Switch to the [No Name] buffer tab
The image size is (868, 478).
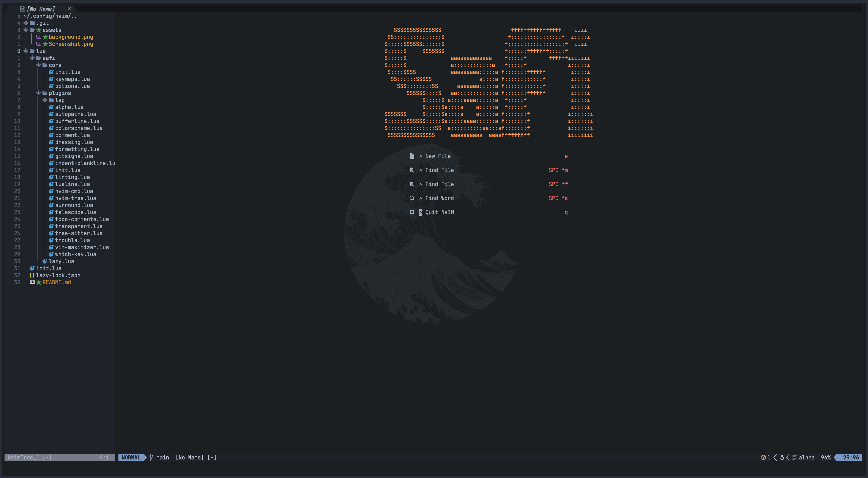tap(41, 9)
